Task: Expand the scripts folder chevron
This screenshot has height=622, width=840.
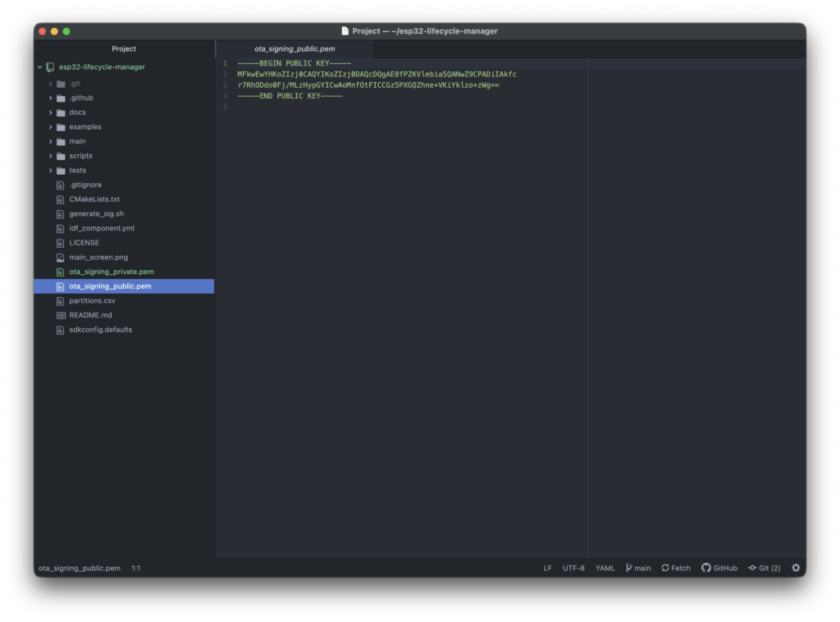Action: pyautogui.click(x=50, y=156)
